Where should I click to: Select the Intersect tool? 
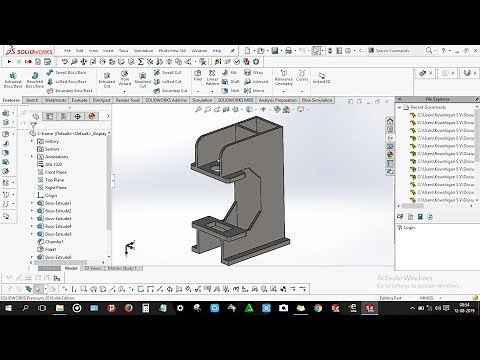click(x=256, y=81)
